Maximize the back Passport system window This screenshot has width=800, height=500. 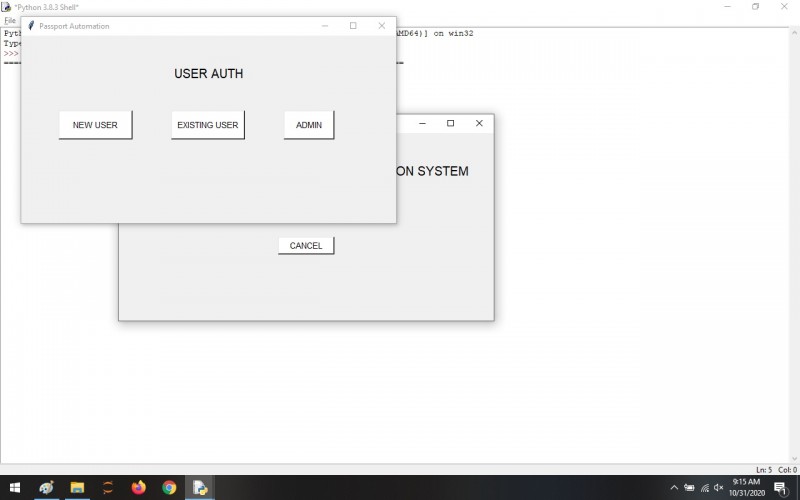point(451,123)
